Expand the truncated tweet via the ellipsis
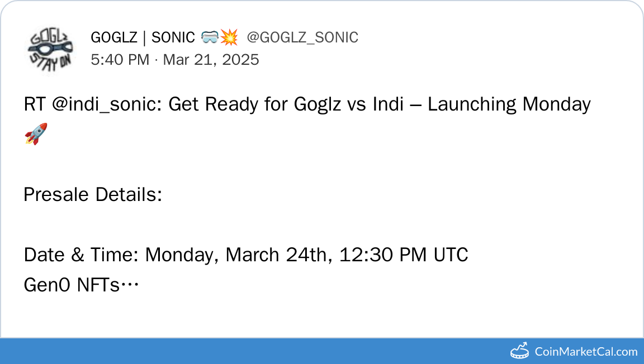The height and width of the screenshot is (364, 644). click(130, 285)
